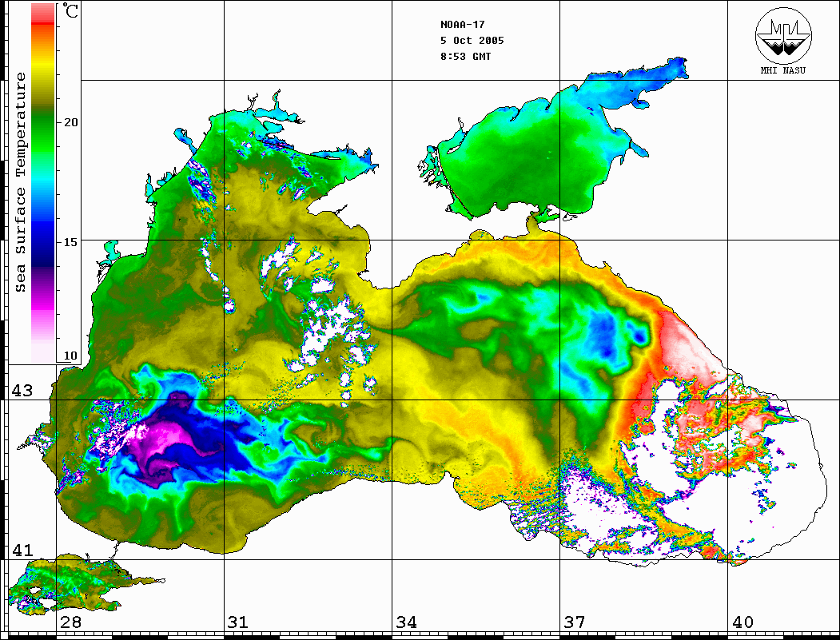Viewport: 840px width, 640px height.
Task: Click the 'NOAA-17' satellite label
Action: click(x=462, y=25)
